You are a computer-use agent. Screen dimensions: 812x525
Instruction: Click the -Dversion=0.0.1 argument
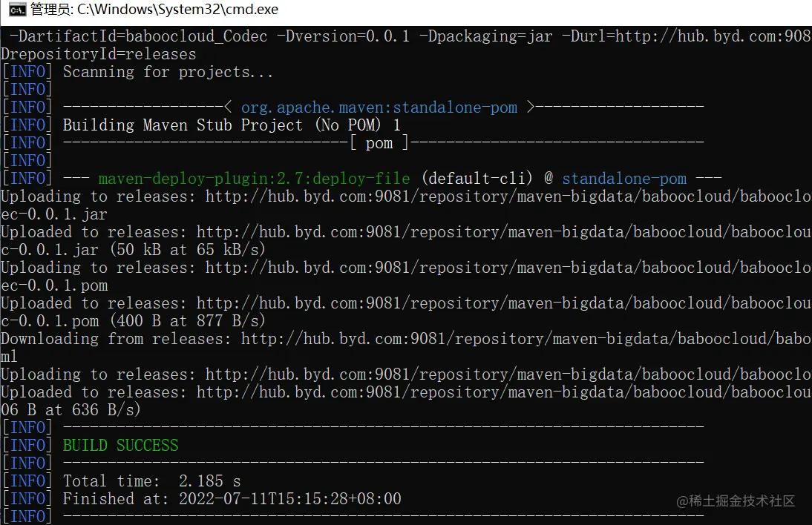343,36
